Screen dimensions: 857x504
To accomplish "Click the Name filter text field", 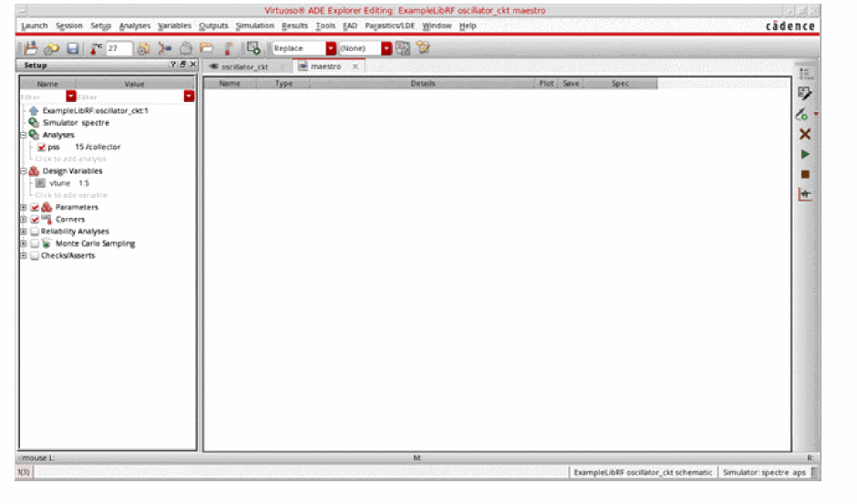I will 43,97.
